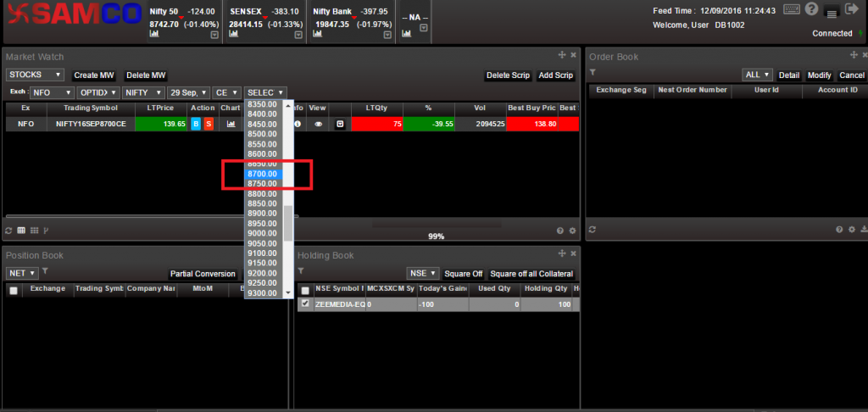Viewport: 868px width, 412px height.
Task: Open the Order Book ALL filter dropdown
Action: pos(757,75)
